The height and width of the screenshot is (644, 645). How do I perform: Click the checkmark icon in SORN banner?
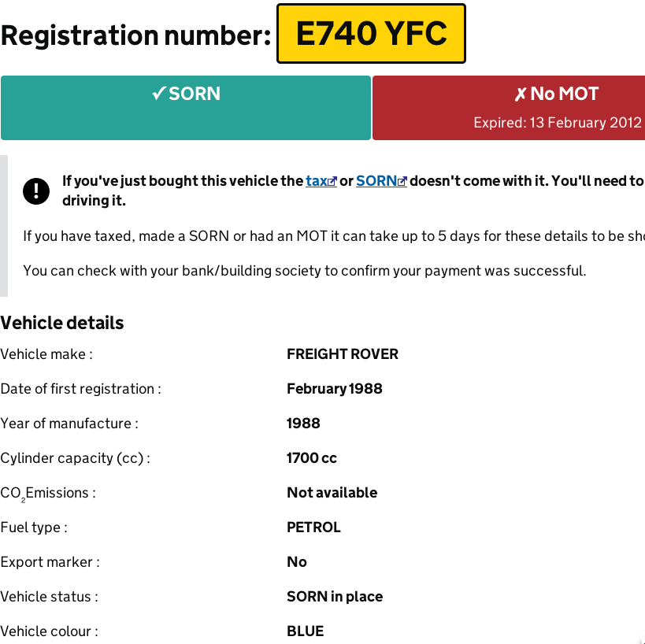159,94
